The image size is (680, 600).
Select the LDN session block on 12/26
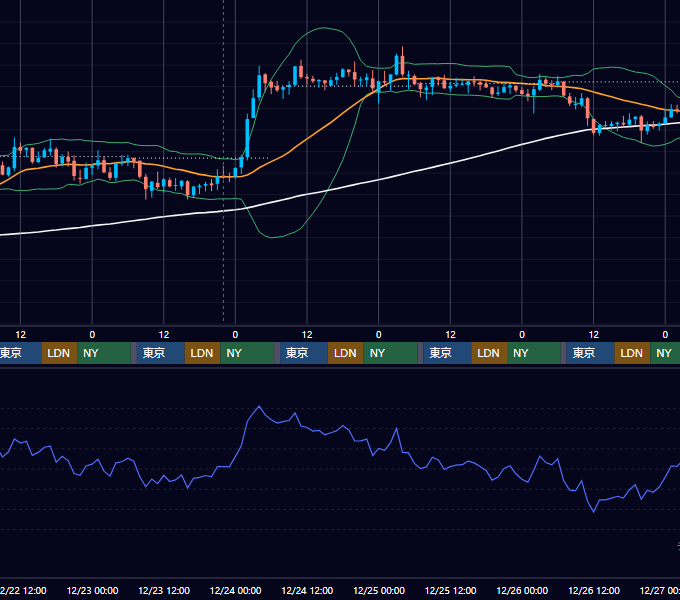point(632,353)
